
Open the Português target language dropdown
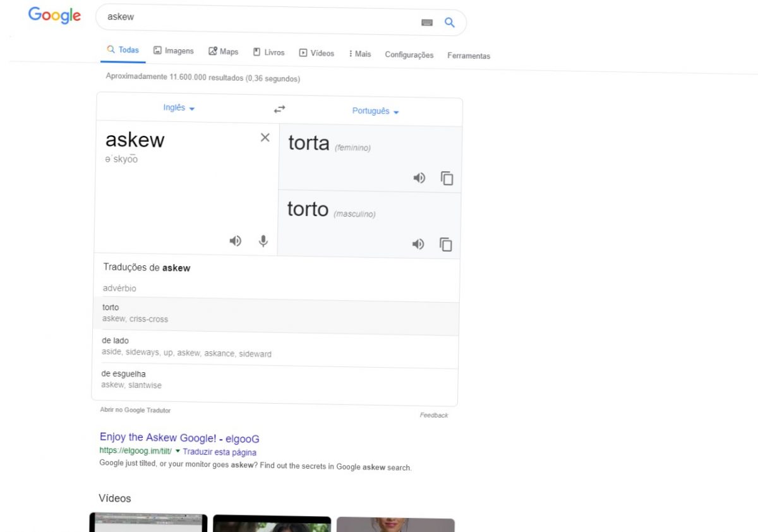coord(376,111)
